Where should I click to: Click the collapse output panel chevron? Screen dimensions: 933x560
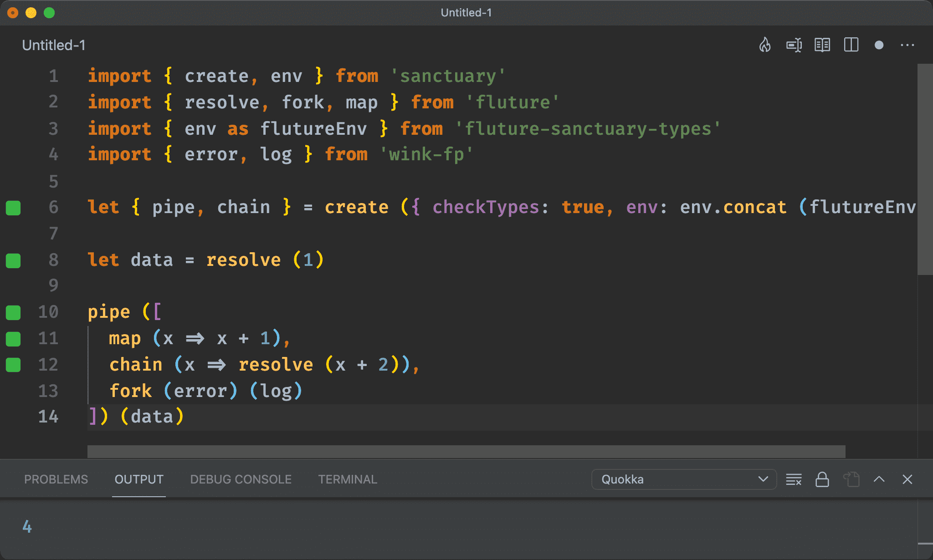coord(879,479)
